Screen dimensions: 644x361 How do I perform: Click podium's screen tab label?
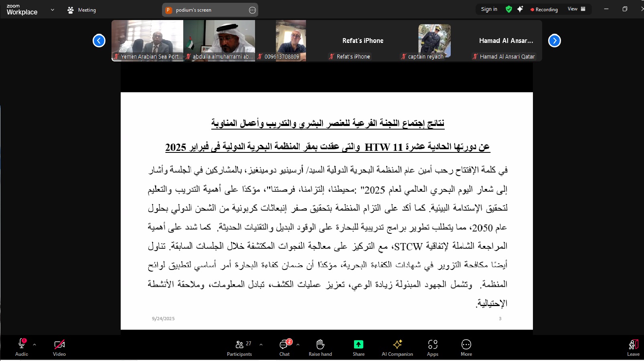pos(194,10)
